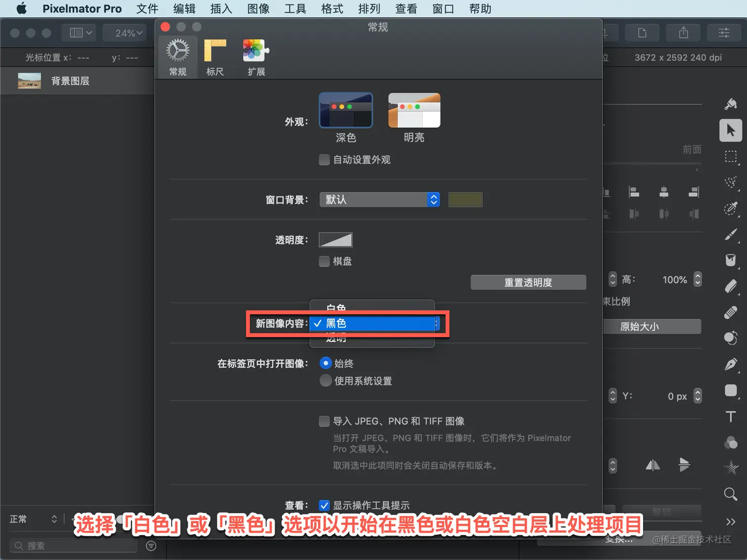The image size is (747, 560).
Task: Choose the 明亮 appearance thumbnail
Action: 414,110
